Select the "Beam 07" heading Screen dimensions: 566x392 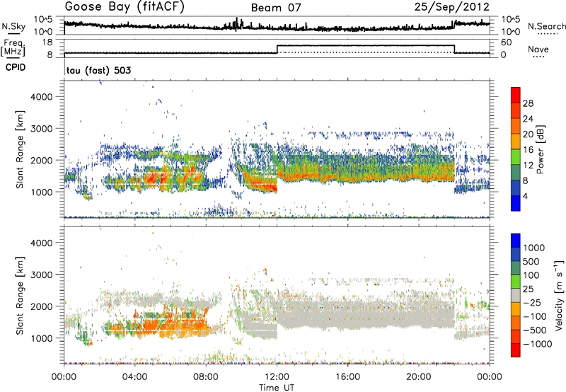(276, 8)
